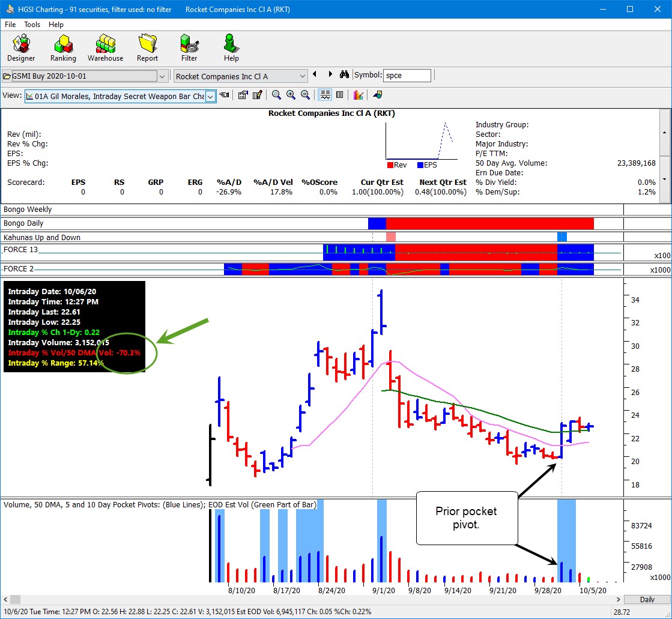
Task: Click the Bongo Weekly indicator label
Action: (x=28, y=210)
